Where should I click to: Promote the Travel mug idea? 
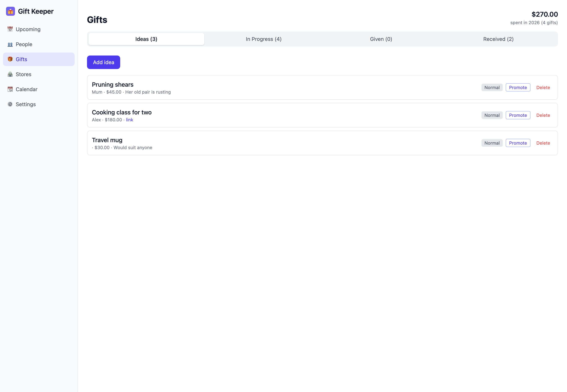(x=518, y=143)
